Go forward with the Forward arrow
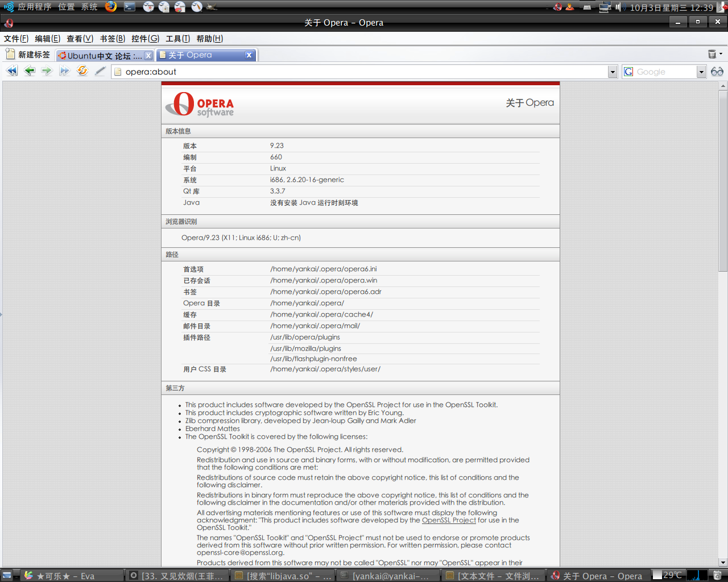This screenshot has width=728, height=582. 47,71
